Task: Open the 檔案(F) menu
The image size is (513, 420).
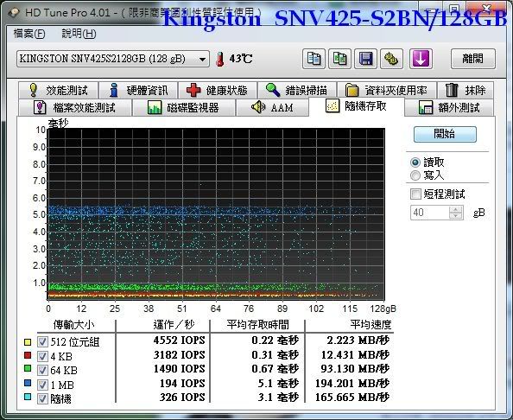Action: 29,34
